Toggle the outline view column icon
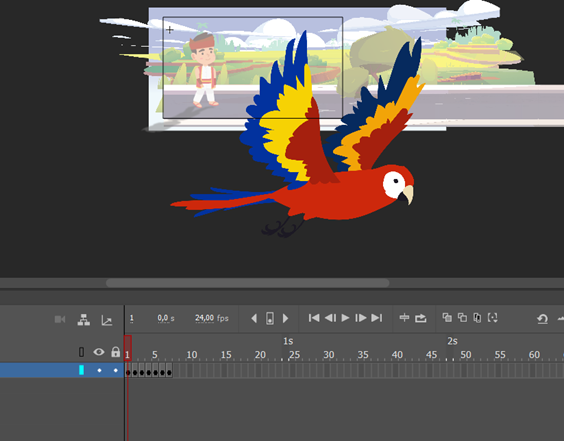Viewport: 564px width, 441px height. (81, 352)
